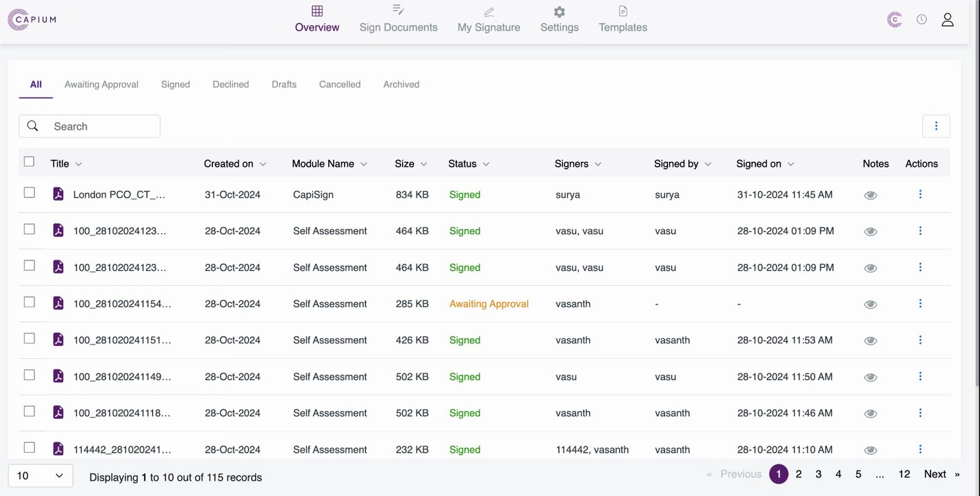Expand the Status column filter arrow

click(x=486, y=165)
